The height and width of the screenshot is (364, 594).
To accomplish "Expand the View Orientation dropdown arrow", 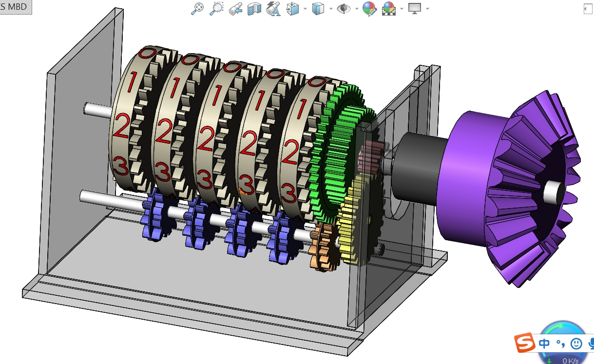I will 305,9.
